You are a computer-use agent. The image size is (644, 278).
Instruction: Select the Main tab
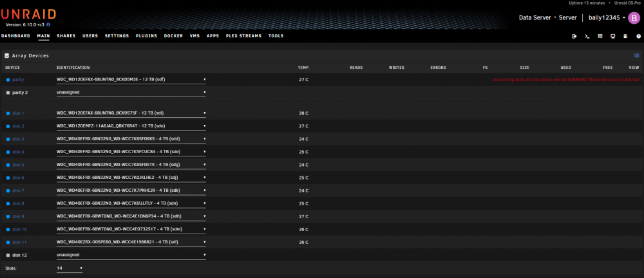(x=43, y=36)
